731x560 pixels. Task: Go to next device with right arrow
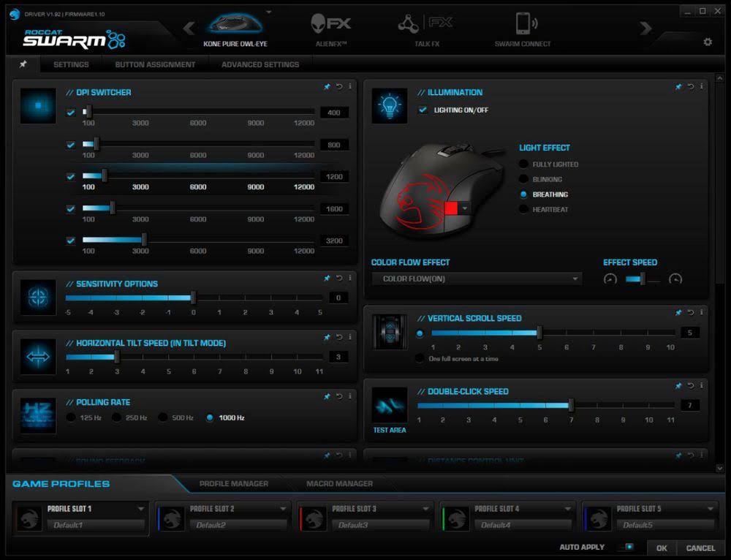645,29
